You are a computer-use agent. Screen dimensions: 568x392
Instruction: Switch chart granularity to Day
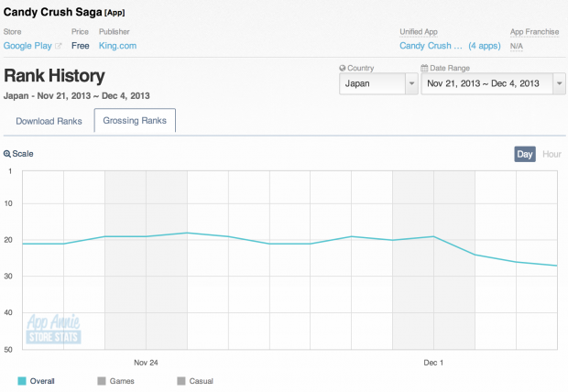[x=525, y=155]
